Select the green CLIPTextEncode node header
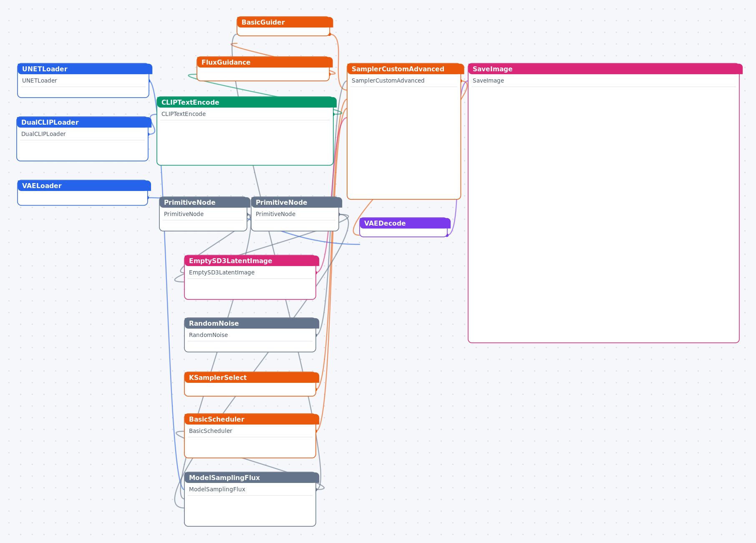This screenshot has width=756, height=543. tap(247, 102)
